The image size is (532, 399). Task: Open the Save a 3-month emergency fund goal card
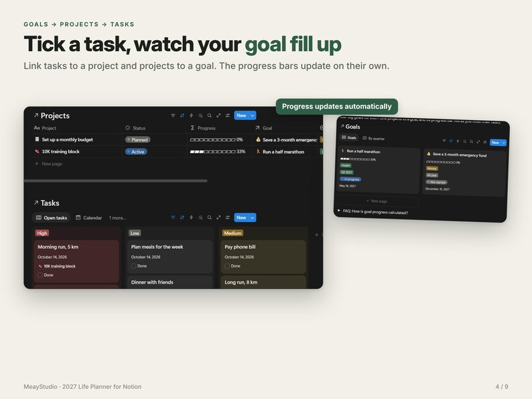pyautogui.click(x=464, y=172)
